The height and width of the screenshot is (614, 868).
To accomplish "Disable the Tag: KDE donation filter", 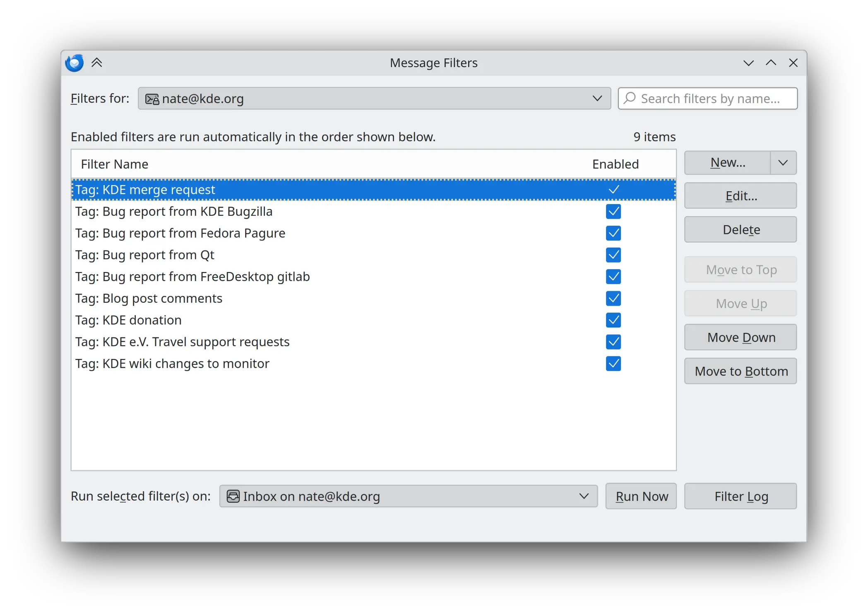I will [x=613, y=320].
